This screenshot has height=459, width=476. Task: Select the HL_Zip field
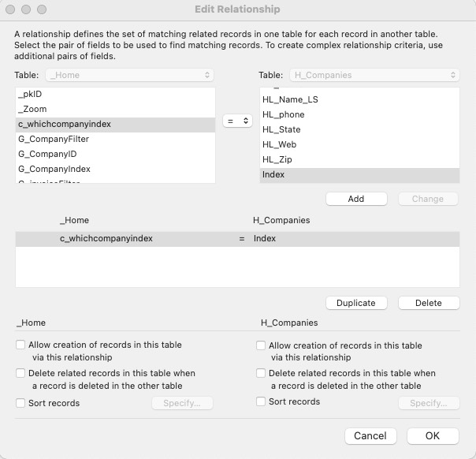click(x=359, y=159)
